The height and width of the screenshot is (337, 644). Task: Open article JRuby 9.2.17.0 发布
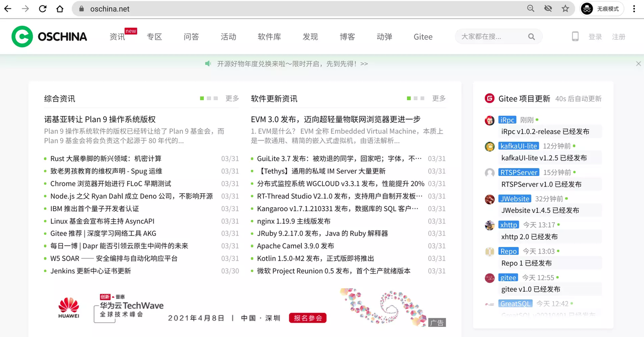point(323,233)
